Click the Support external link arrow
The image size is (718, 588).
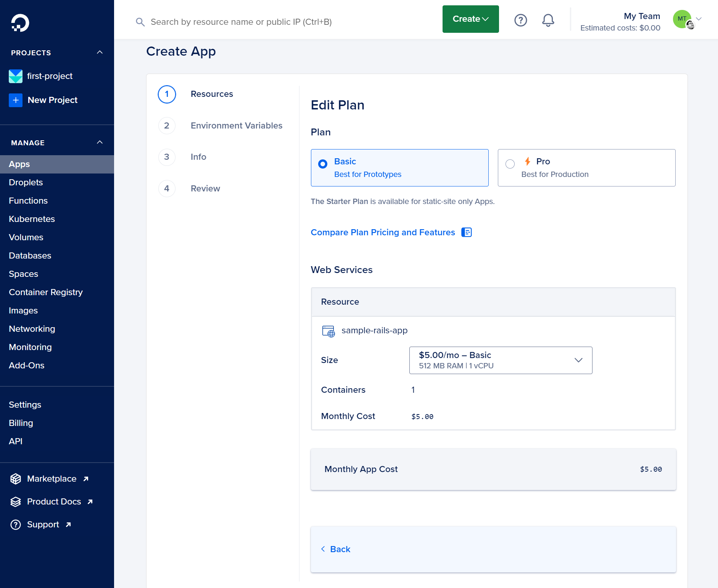(x=68, y=525)
